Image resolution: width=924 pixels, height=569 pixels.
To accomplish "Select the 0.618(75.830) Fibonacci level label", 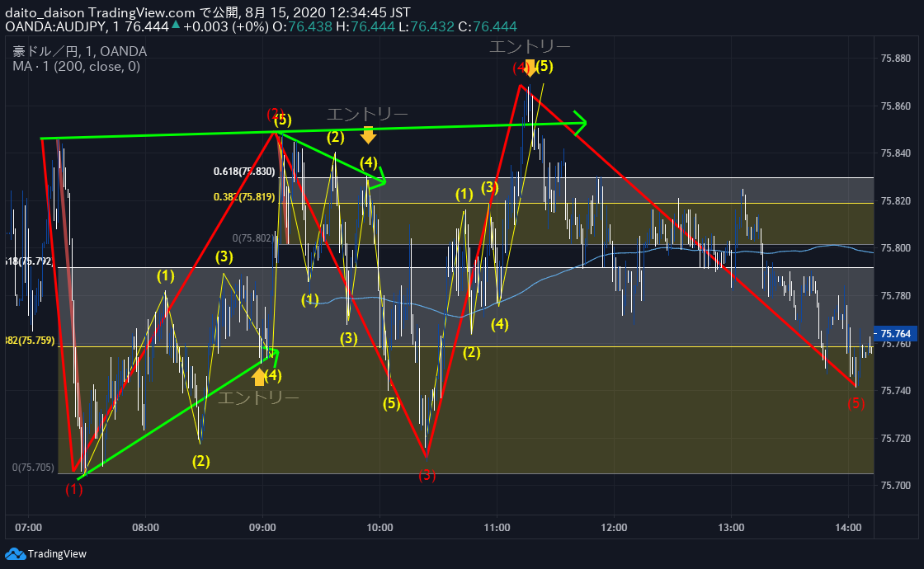I will point(244,172).
